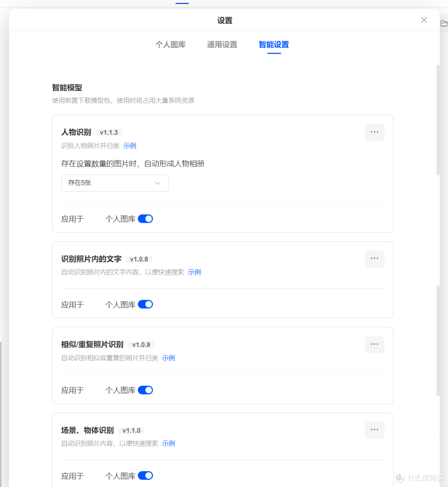Image resolution: width=448 pixels, height=487 pixels.
Task: Click version label v1.0.9
Action: (x=141, y=345)
